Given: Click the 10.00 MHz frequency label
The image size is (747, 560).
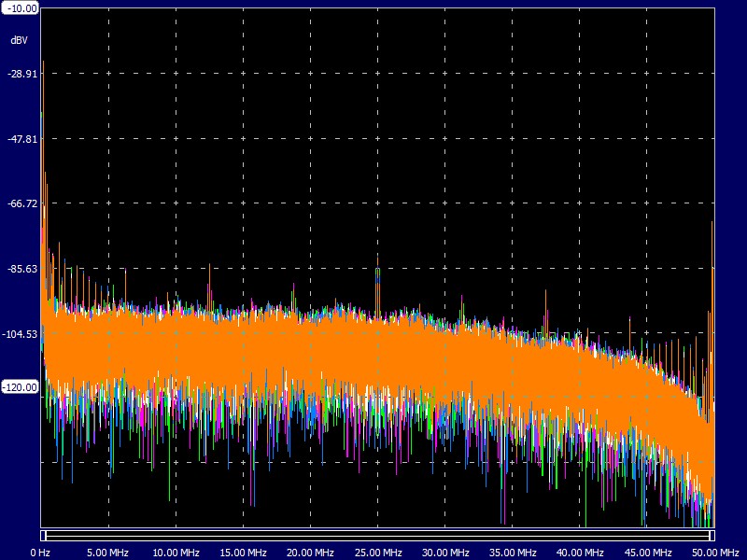Looking at the screenshot, I should [x=176, y=553].
